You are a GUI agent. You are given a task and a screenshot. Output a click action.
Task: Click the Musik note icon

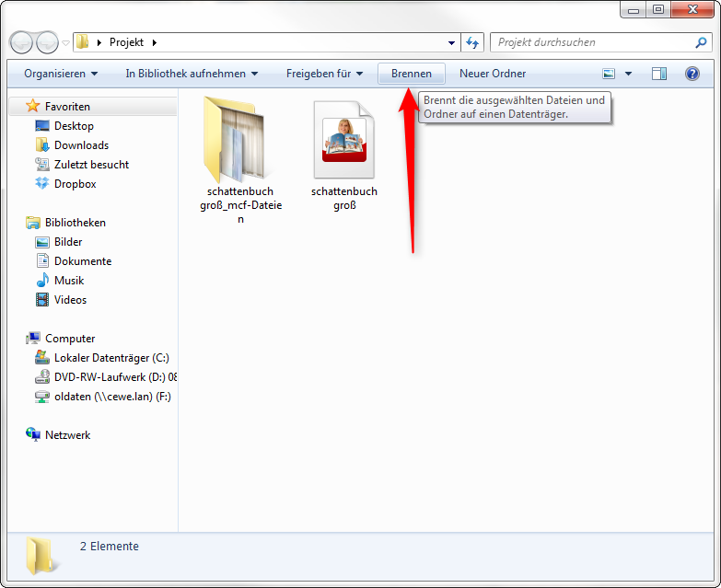[x=42, y=281]
